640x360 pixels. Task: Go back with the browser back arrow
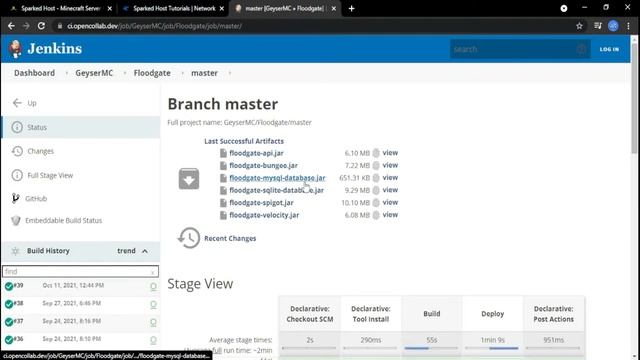[x=11, y=26]
